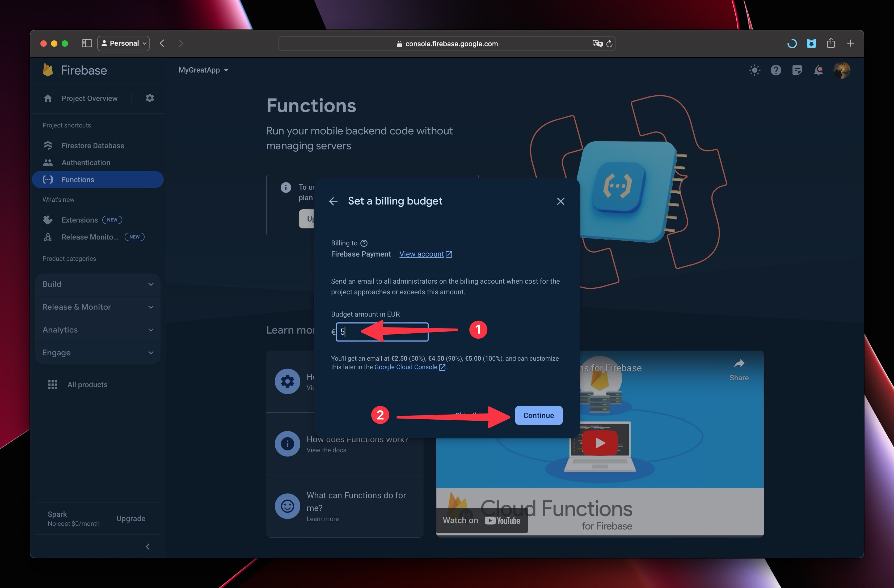894x588 pixels.
Task: Open Safari share button
Action: (x=830, y=43)
